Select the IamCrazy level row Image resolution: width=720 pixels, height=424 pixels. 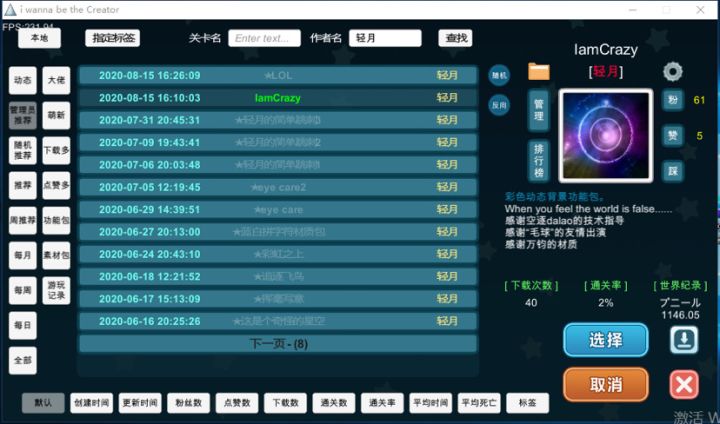(x=278, y=98)
